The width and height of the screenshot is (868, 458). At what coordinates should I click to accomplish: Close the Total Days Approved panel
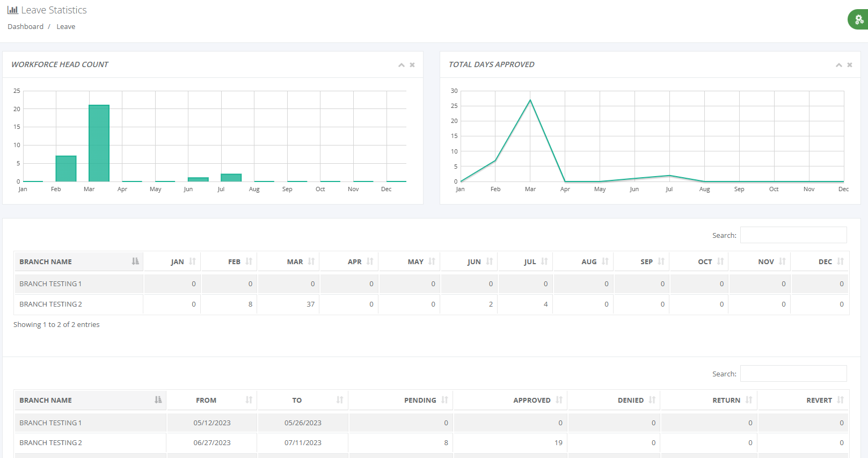coord(850,65)
